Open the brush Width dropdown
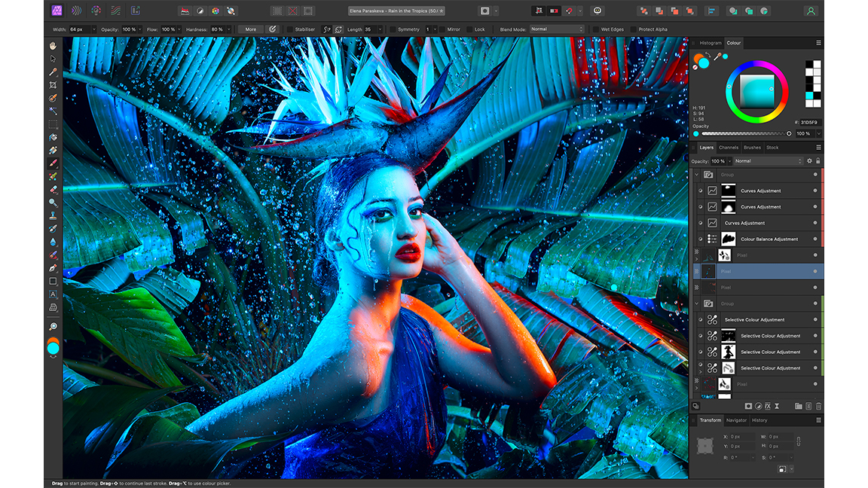 coord(93,29)
